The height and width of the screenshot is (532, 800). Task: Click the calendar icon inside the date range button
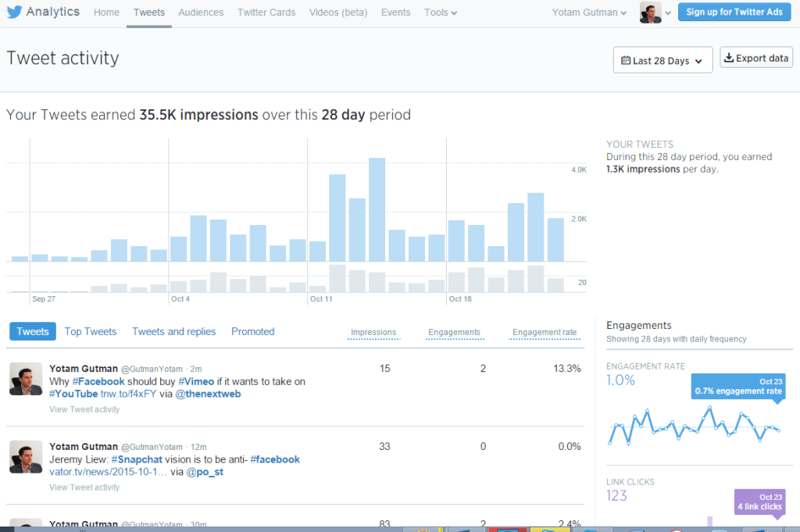625,60
